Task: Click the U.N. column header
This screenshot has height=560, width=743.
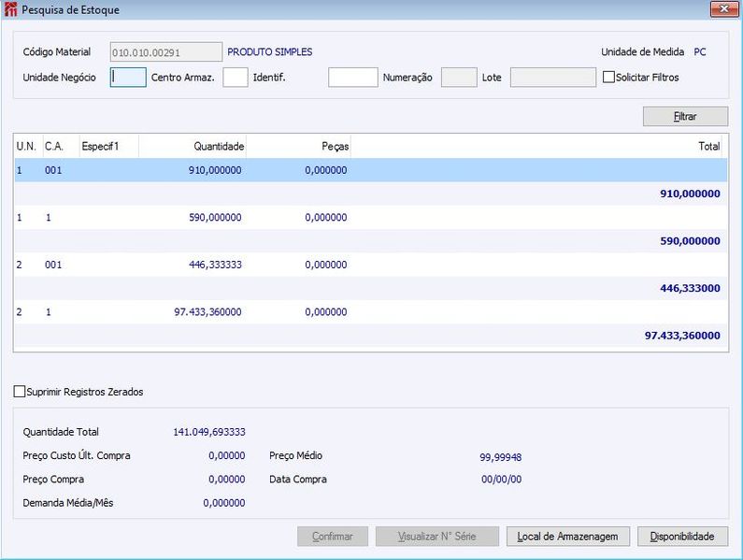Action: tap(26, 147)
